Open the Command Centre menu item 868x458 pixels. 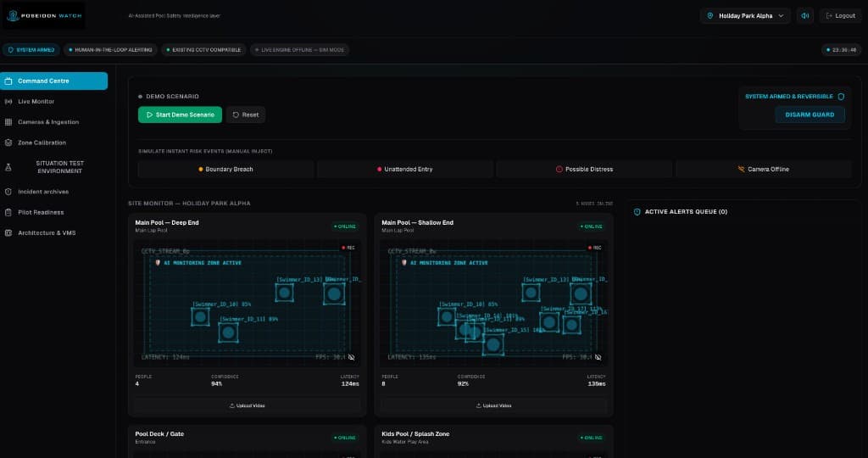coord(53,81)
